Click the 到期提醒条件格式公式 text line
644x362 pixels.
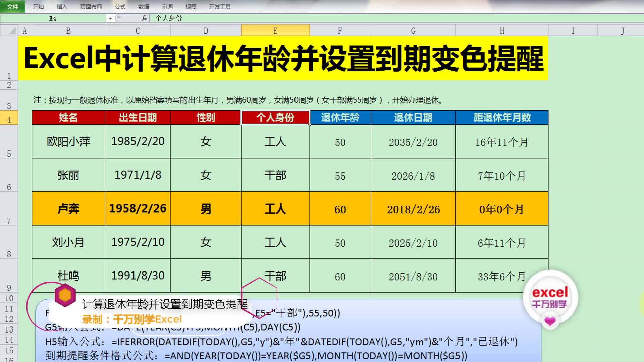point(256,355)
